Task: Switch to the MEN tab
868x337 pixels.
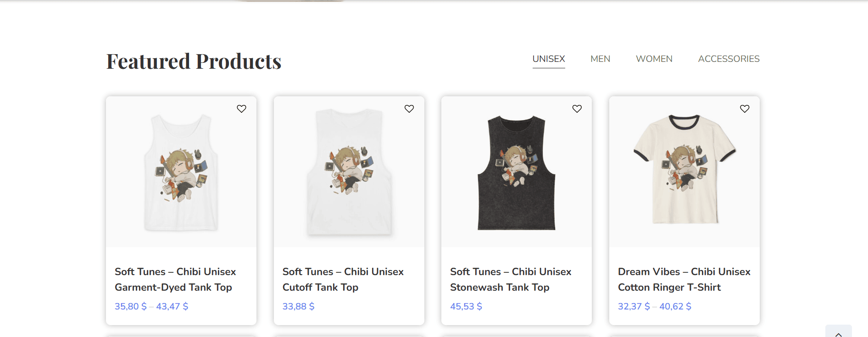Action: [x=600, y=59]
